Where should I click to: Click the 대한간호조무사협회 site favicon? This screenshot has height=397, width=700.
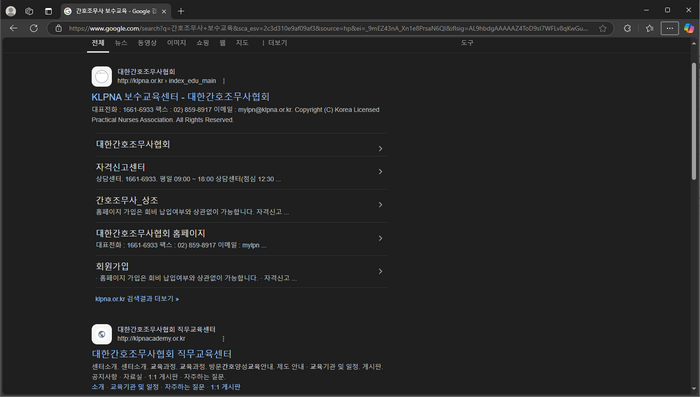pyautogui.click(x=102, y=76)
